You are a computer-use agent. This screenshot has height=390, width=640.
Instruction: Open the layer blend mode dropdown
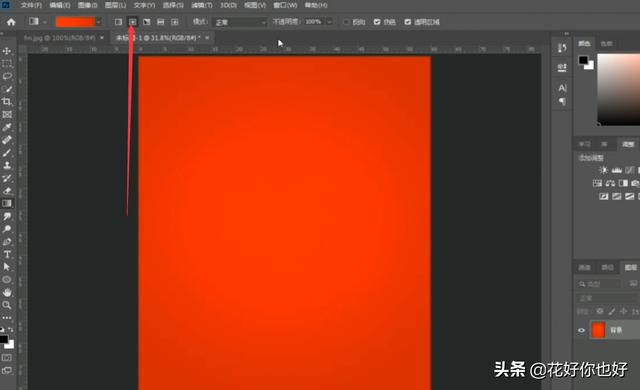point(607,298)
